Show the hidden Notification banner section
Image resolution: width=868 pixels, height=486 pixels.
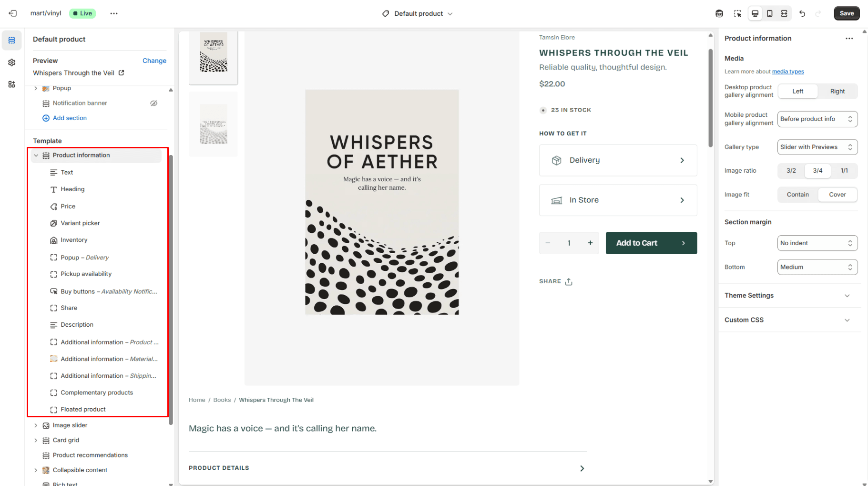pyautogui.click(x=153, y=103)
